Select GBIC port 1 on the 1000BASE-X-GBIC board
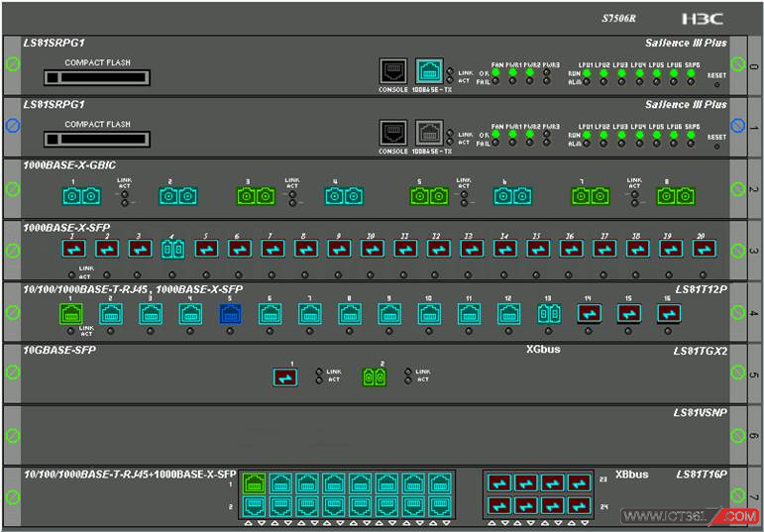Viewport: 764px width, 532px height. coord(82,196)
